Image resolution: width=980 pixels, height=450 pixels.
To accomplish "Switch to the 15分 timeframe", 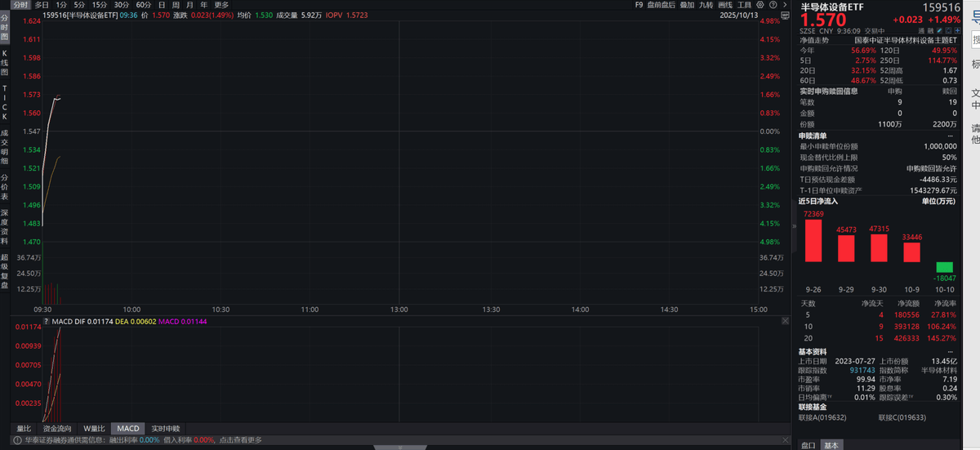I will [99, 5].
